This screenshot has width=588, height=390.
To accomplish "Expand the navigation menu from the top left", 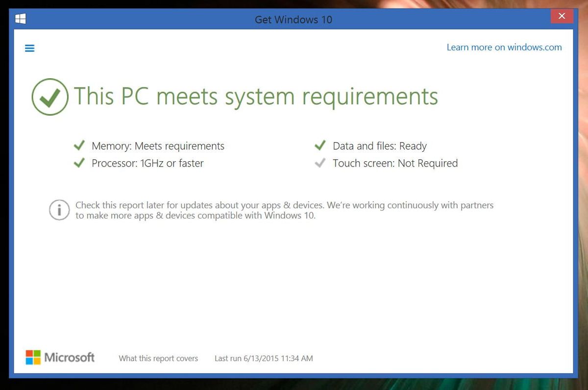I will (29, 48).
